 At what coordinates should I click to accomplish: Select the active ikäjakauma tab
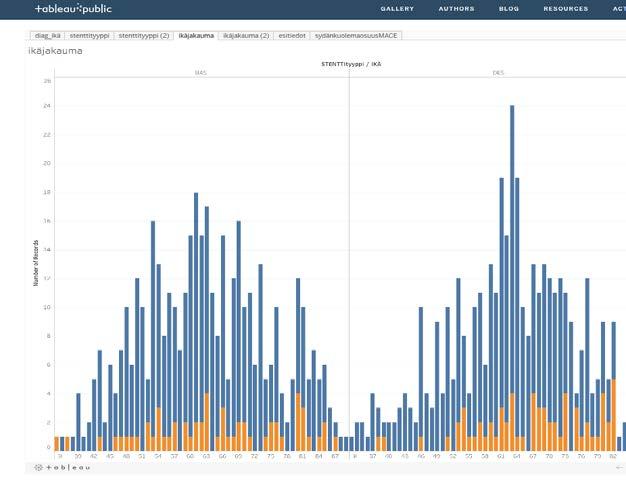(x=196, y=36)
